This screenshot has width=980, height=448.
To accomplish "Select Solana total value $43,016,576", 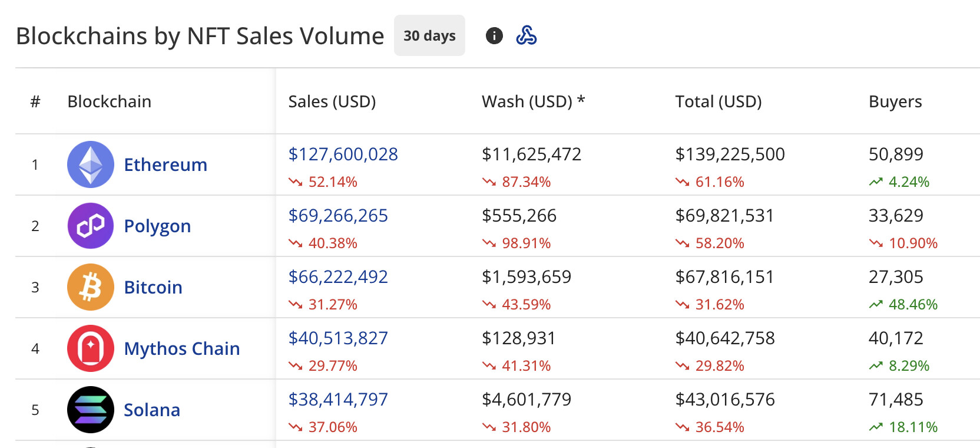I will 726,400.
